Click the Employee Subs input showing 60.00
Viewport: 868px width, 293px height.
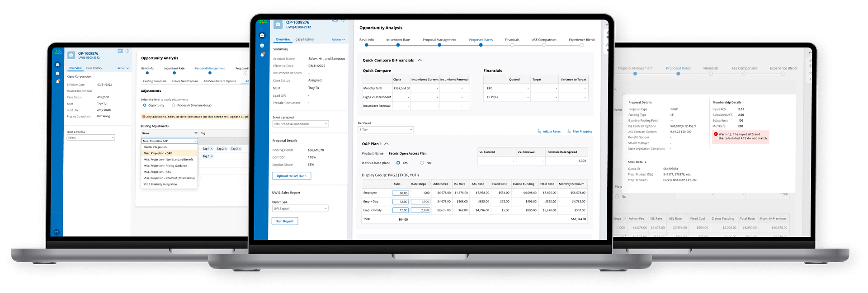tap(401, 193)
